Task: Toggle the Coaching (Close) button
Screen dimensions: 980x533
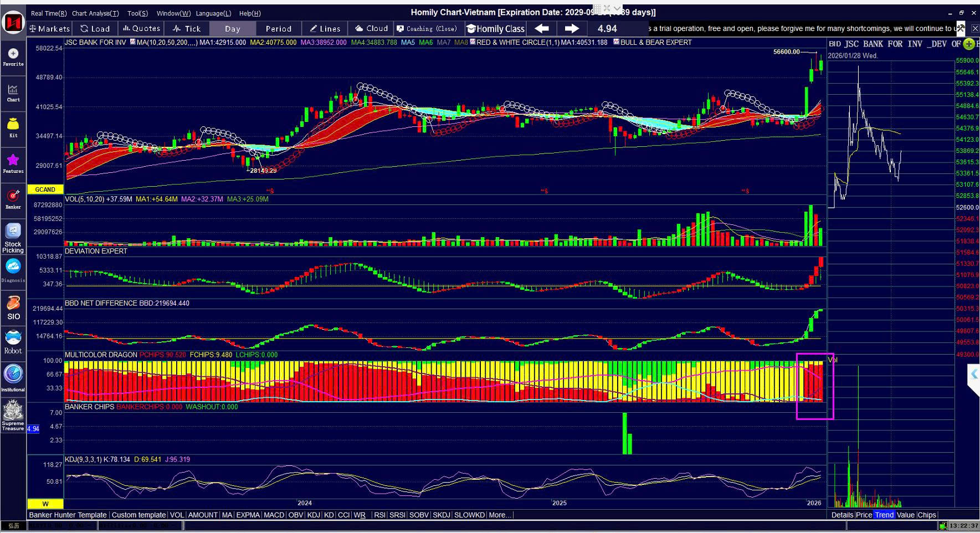Action: point(427,29)
